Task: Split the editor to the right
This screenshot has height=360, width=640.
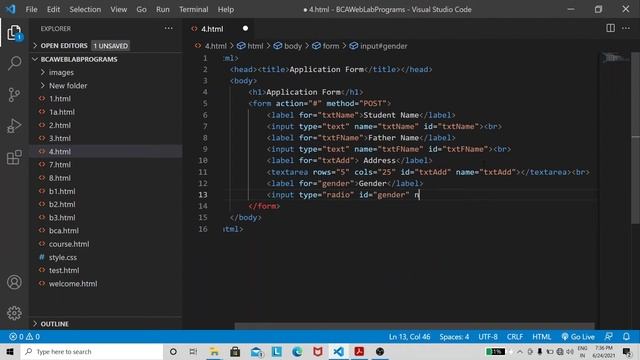Action: click(610, 28)
